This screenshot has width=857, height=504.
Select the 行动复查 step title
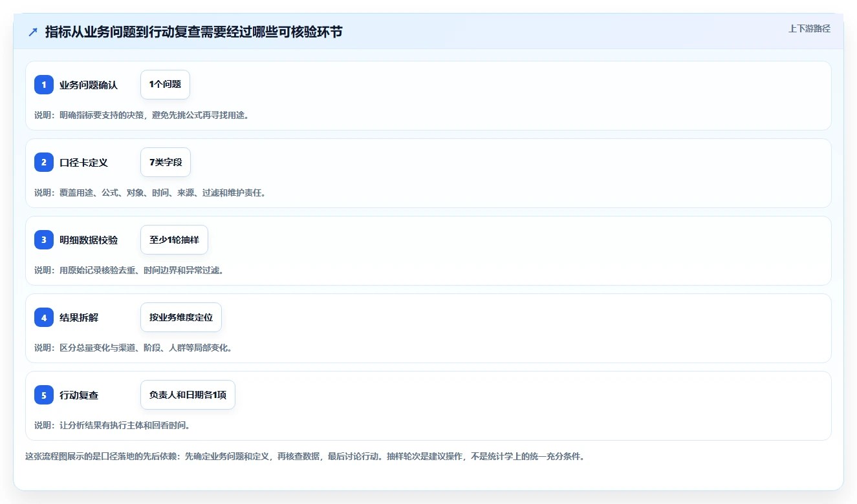click(x=79, y=395)
